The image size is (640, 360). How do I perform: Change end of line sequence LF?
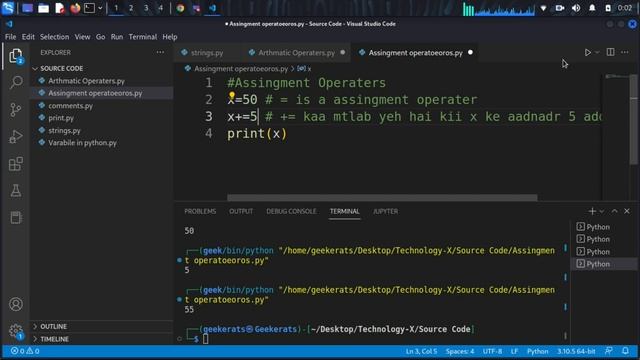pos(514,351)
